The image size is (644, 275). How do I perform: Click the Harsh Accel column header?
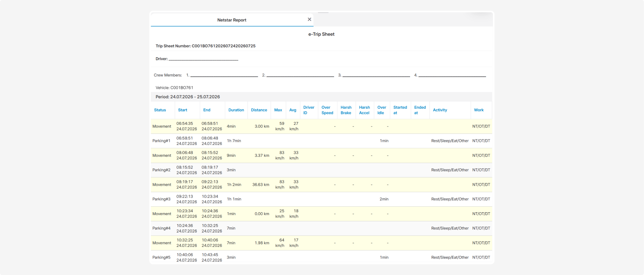click(x=364, y=110)
